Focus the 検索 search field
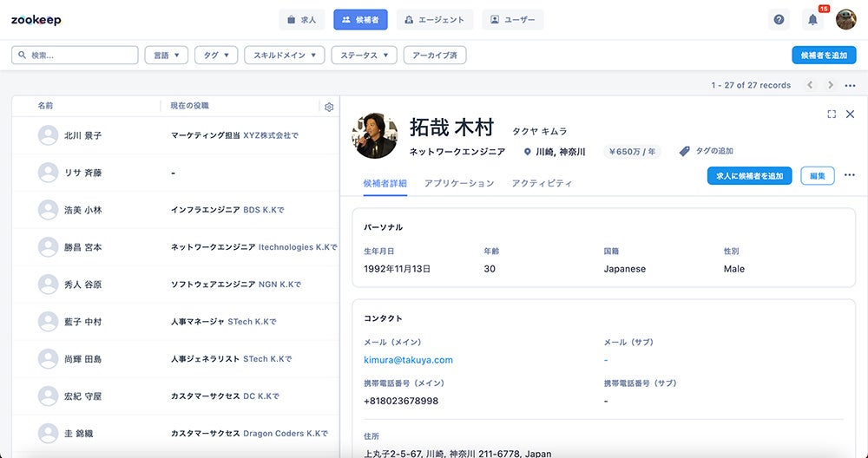This screenshot has height=458, width=868. tap(75, 56)
